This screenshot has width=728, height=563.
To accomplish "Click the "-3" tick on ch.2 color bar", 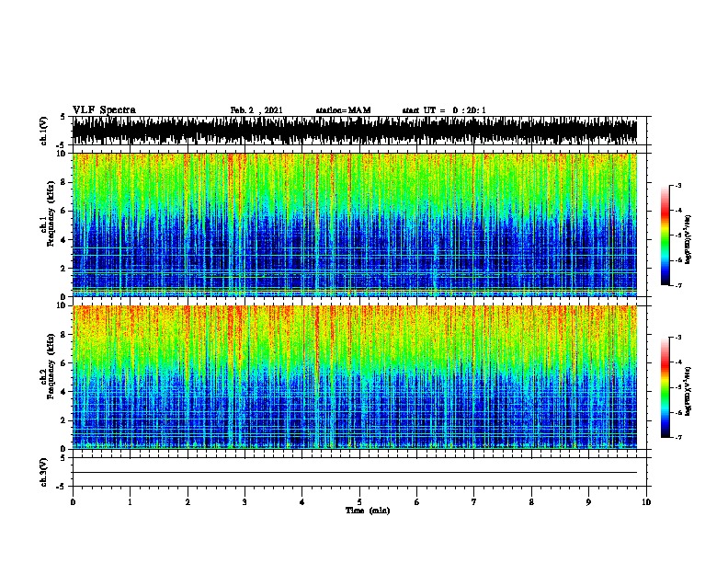I will click(x=677, y=338).
